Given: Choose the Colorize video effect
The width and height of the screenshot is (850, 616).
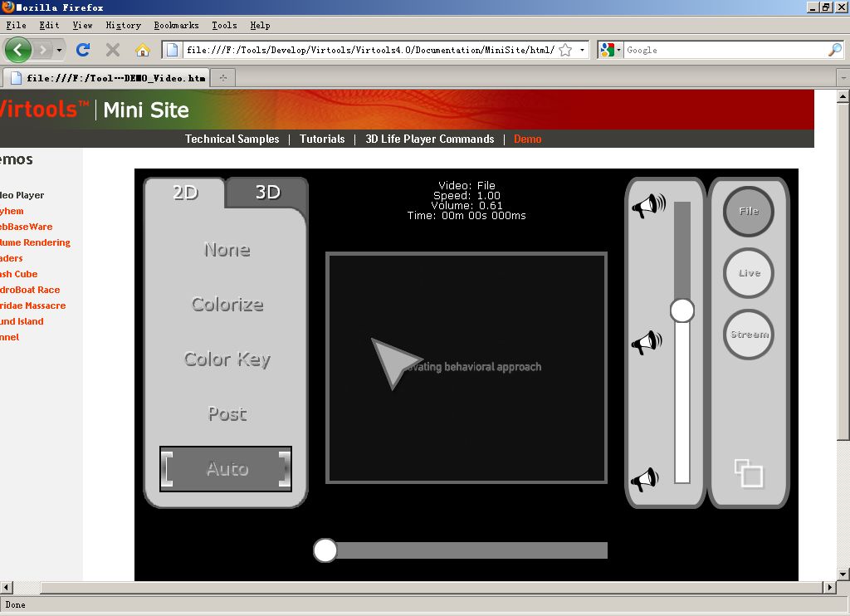Looking at the screenshot, I should click(x=227, y=305).
